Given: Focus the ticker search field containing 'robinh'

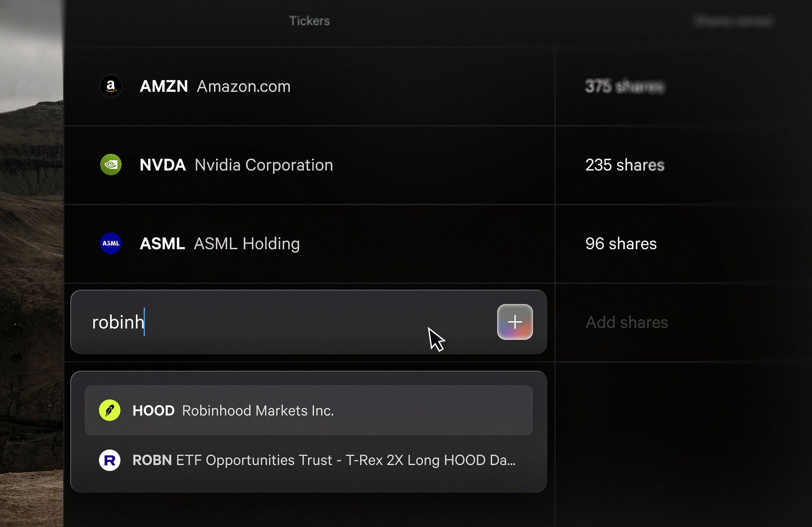Looking at the screenshot, I should pos(278,322).
